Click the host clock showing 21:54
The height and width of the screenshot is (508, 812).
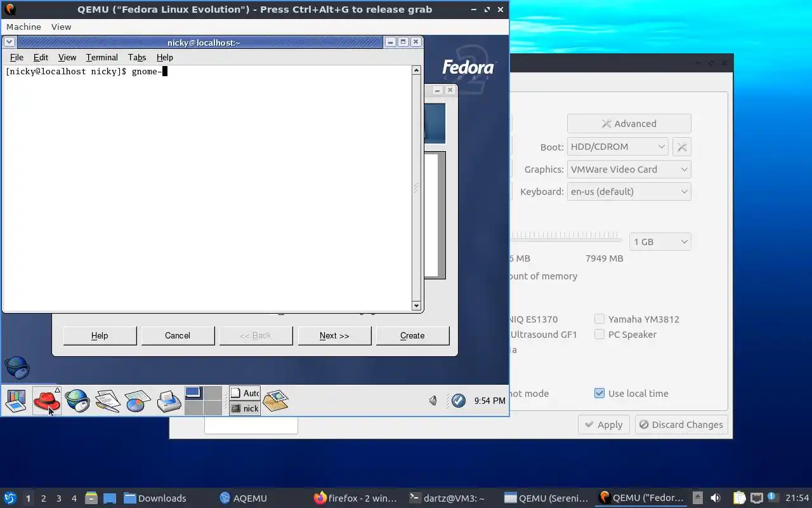(797, 498)
